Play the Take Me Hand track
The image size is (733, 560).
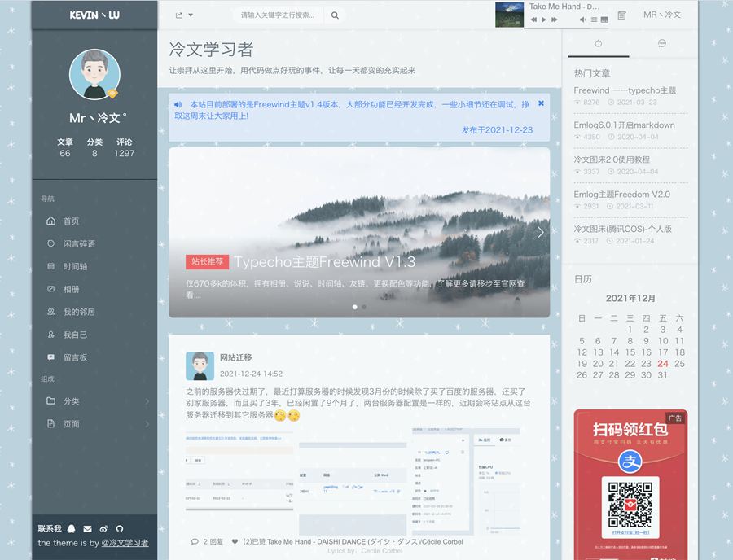(544, 20)
